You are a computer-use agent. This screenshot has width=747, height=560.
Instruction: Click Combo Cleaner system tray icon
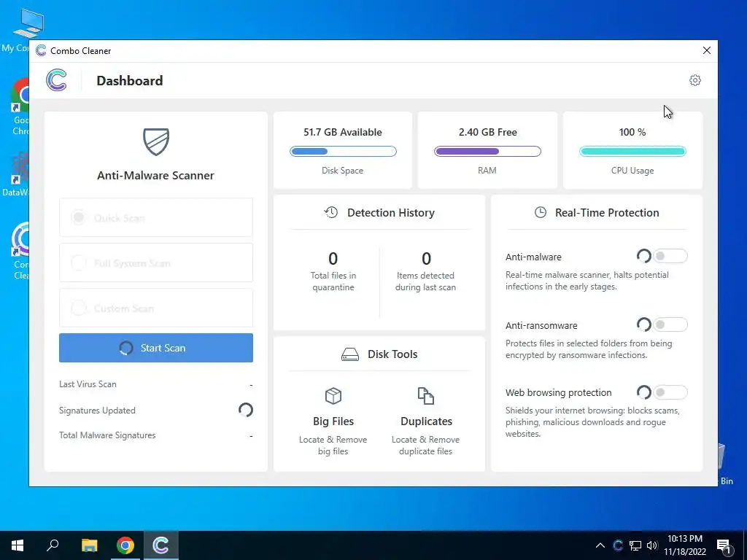618,545
